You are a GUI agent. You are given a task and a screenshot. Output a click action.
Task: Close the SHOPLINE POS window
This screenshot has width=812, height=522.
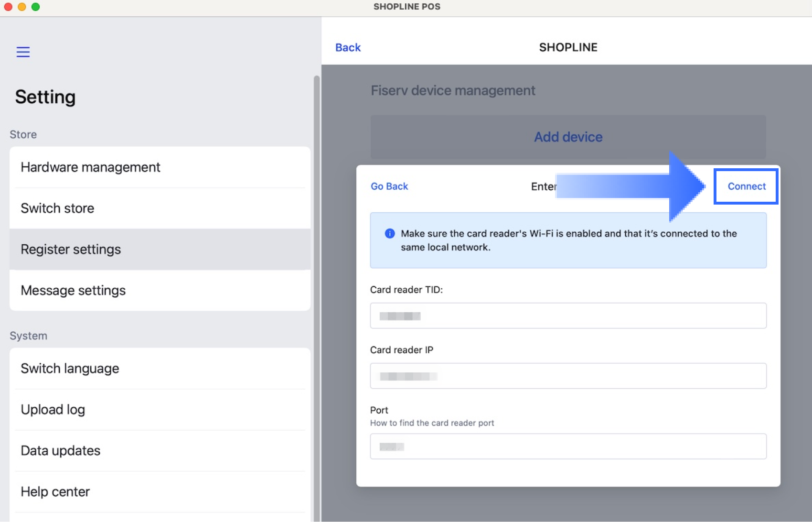[8, 7]
